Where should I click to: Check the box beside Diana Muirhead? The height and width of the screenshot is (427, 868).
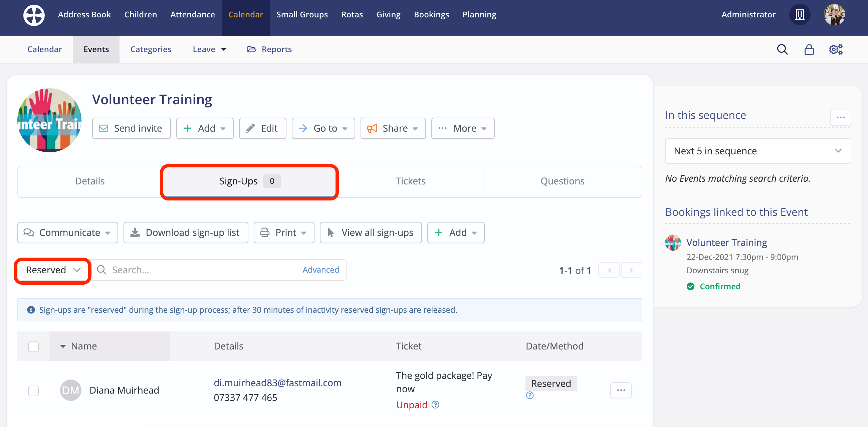click(33, 391)
